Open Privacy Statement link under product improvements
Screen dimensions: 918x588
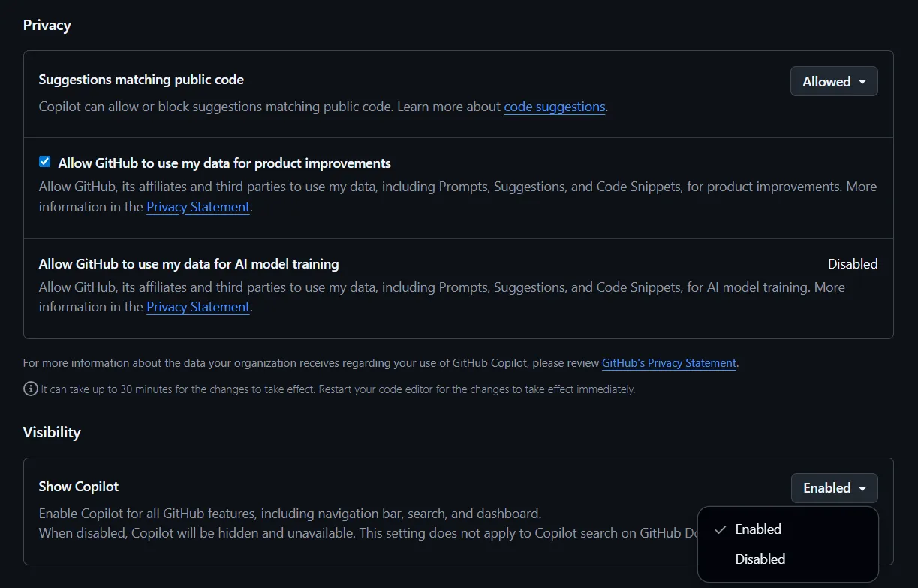pos(198,207)
